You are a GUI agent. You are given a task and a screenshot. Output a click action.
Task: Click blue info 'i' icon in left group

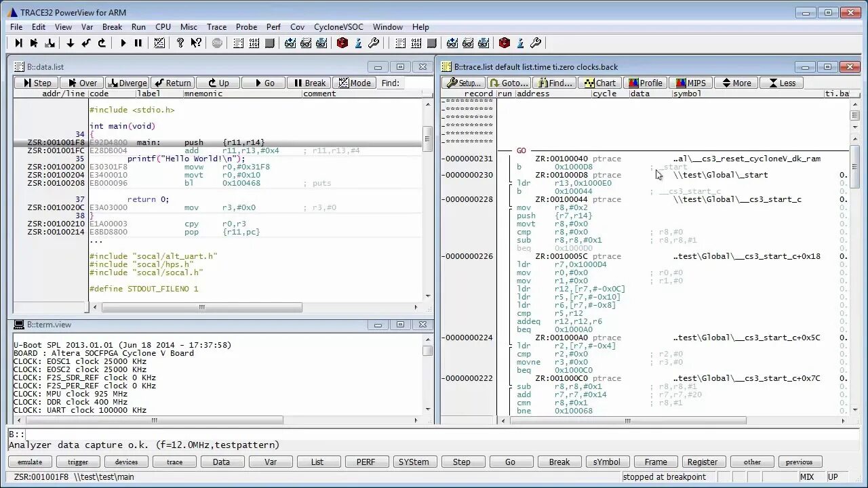[x=358, y=43]
